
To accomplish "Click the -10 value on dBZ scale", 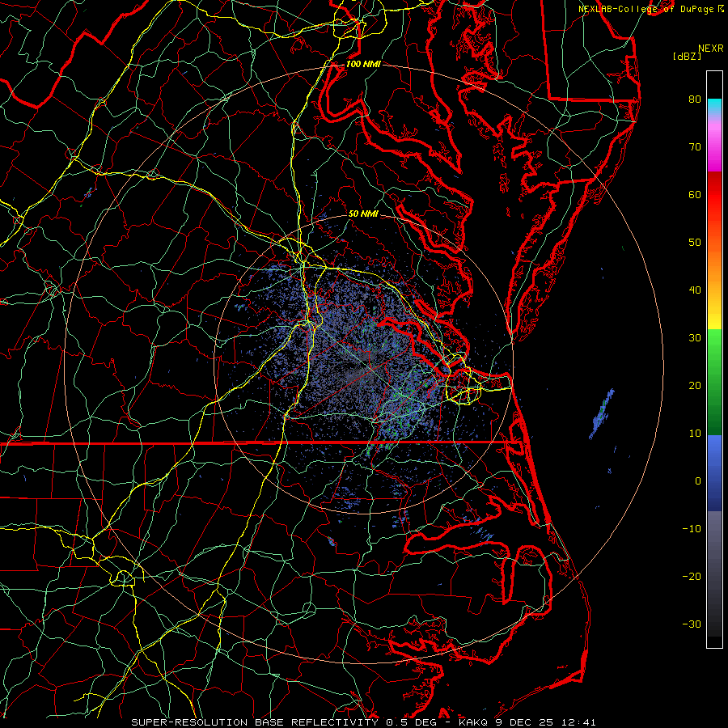I will [x=692, y=529].
